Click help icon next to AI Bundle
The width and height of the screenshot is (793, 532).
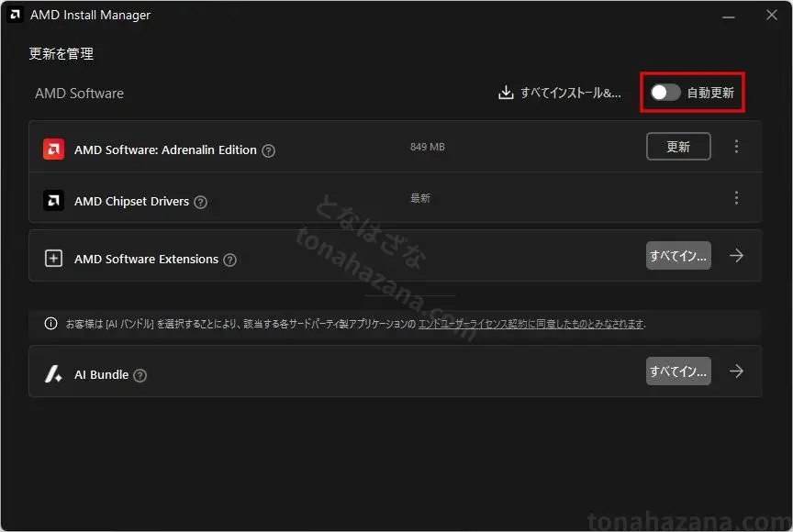pos(140,375)
